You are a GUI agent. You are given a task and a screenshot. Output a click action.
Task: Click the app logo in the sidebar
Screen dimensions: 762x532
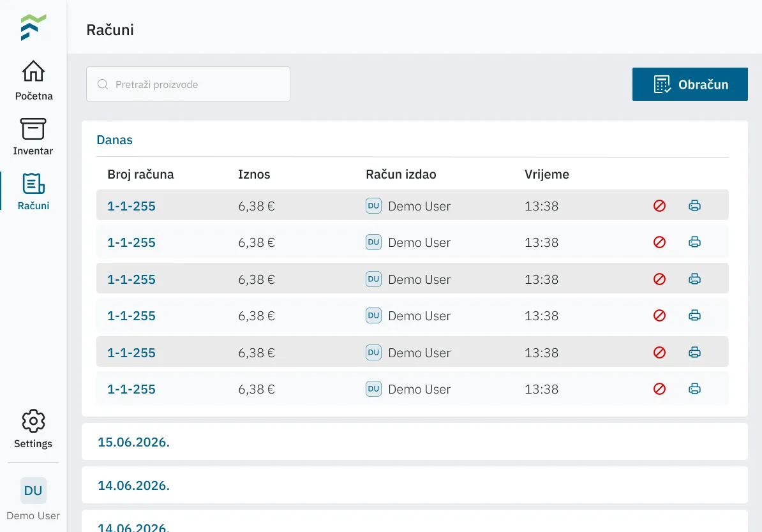(x=34, y=27)
